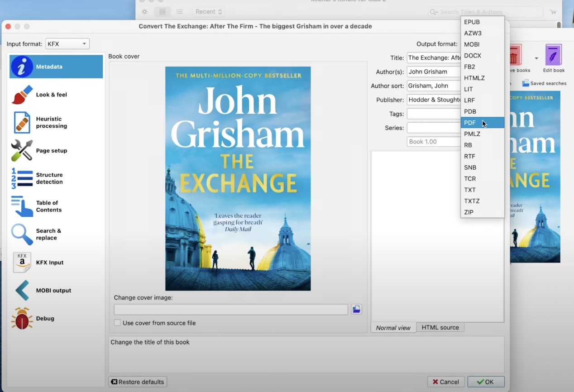The width and height of the screenshot is (574, 392).
Task: Select the Look & feel paintbrush icon
Action: (x=22, y=95)
